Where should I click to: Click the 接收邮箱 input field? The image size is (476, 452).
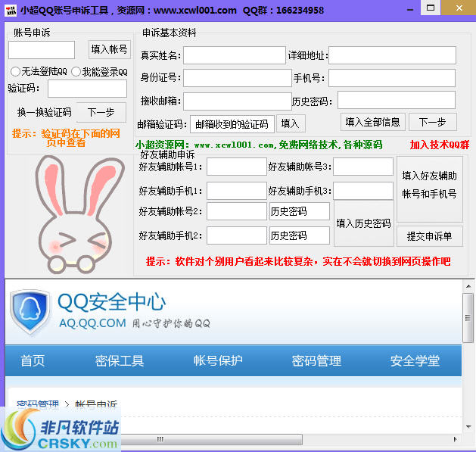point(238,101)
